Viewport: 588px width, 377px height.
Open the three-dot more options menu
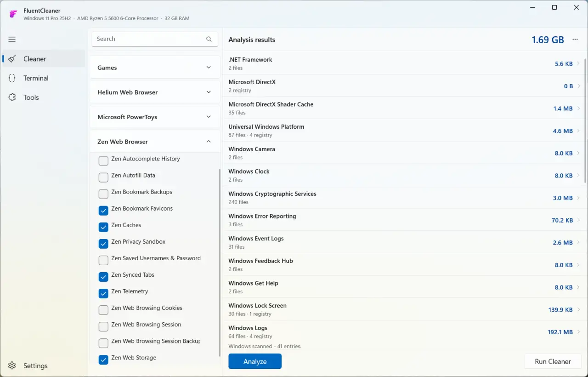coord(575,40)
